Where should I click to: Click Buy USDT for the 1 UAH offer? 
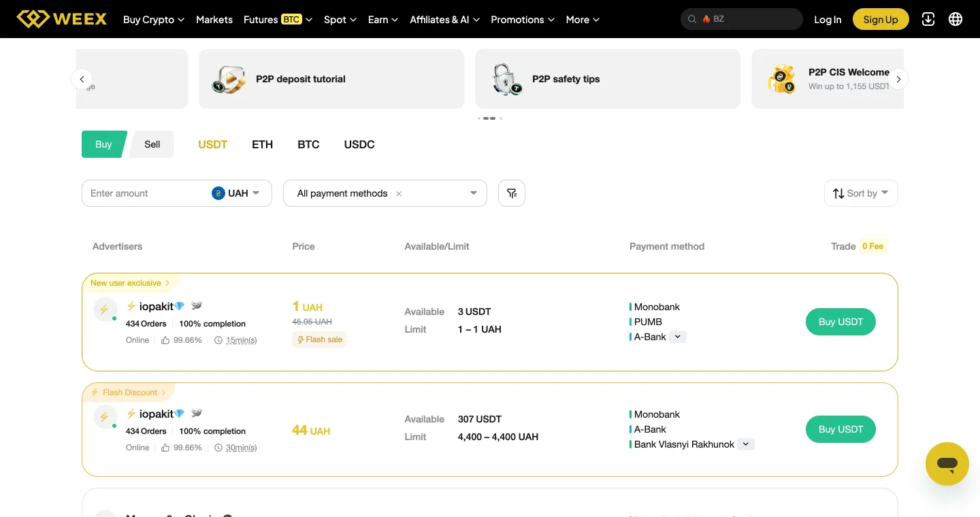tap(840, 322)
